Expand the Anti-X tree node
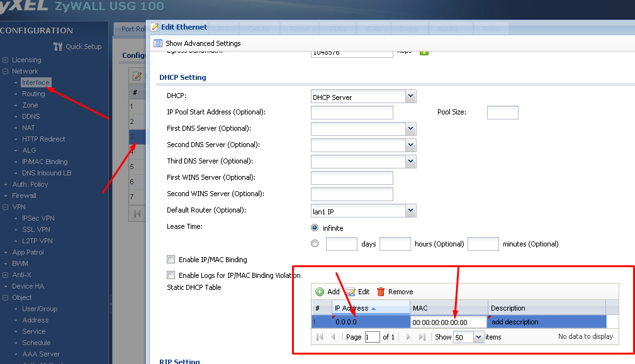Screen dimensions: 635x364 [x=5, y=275]
